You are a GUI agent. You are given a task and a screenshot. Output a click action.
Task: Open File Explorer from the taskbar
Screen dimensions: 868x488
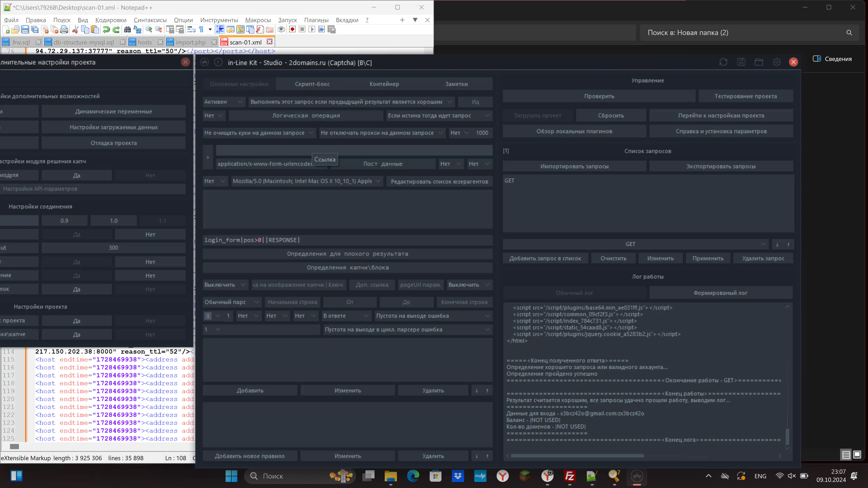click(x=391, y=476)
